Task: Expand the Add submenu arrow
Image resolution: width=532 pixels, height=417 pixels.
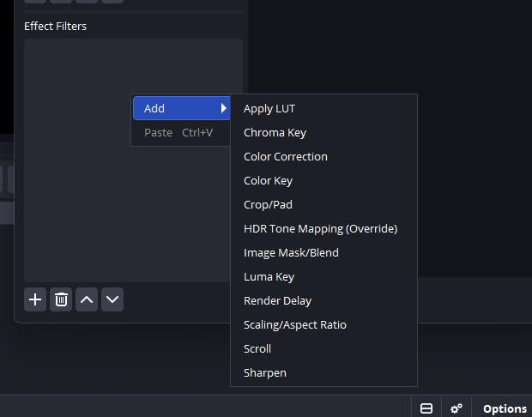Action: pyautogui.click(x=223, y=108)
